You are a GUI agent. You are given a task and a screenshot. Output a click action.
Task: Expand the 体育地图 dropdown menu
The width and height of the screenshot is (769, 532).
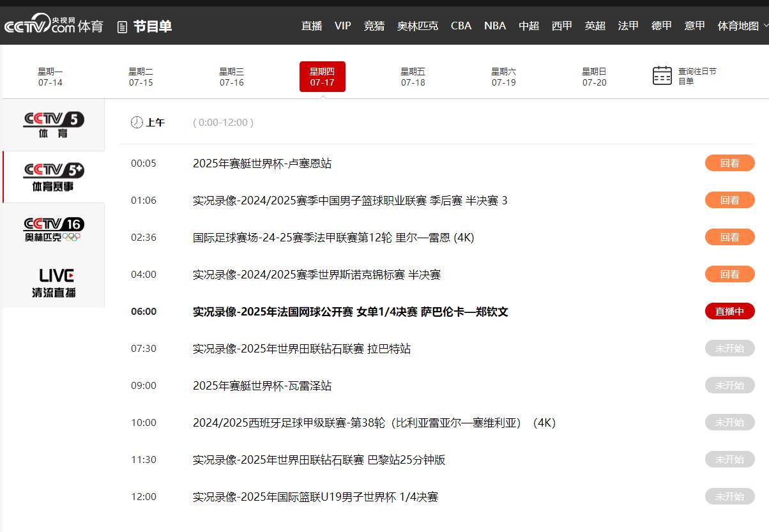click(x=765, y=26)
